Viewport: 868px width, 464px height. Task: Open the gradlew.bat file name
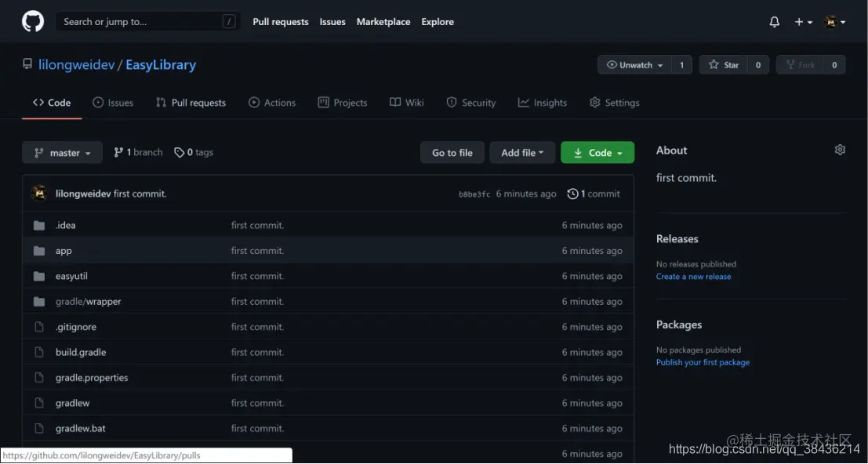tap(80, 429)
